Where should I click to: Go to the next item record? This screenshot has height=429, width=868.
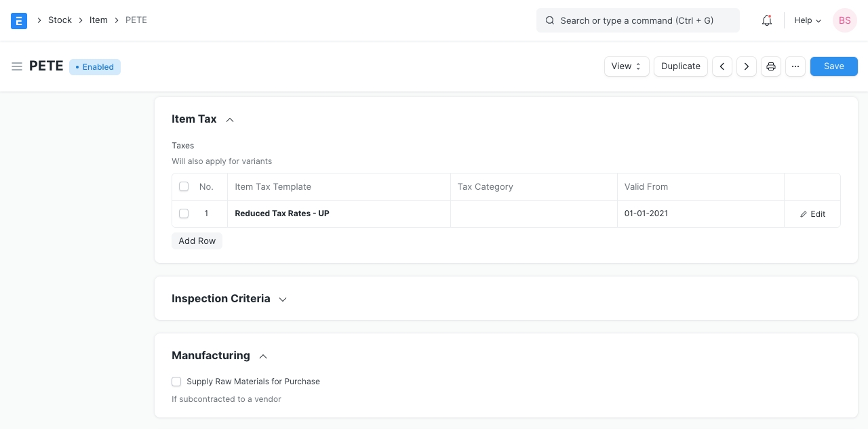click(x=747, y=66)
